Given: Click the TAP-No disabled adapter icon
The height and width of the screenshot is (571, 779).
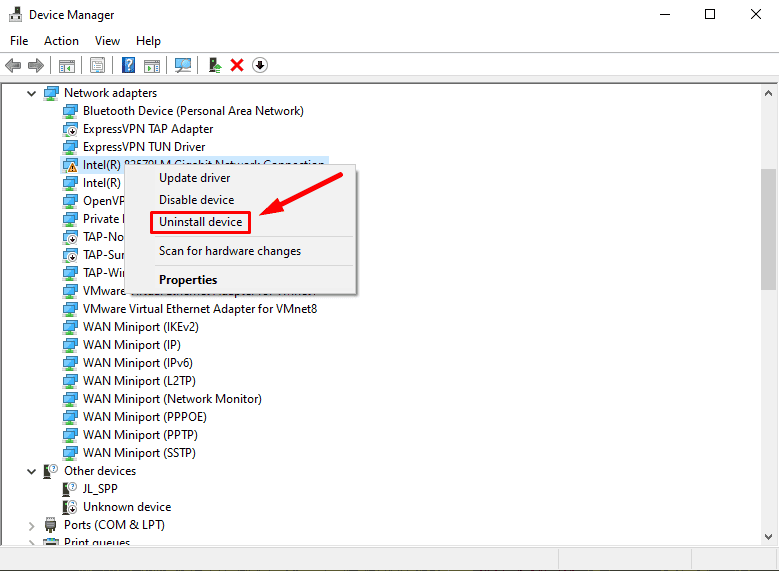Looking at the screenshot, I should [x=70, y=237].
